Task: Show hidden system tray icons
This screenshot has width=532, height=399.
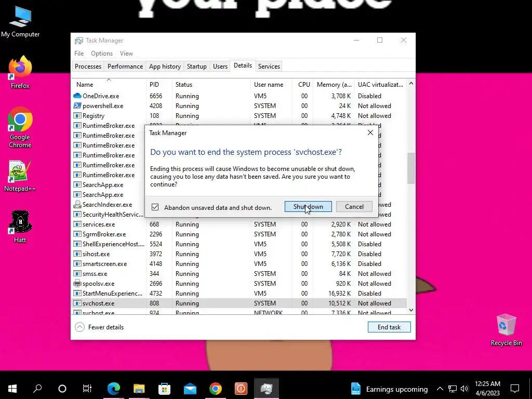Action: [440, 389]
